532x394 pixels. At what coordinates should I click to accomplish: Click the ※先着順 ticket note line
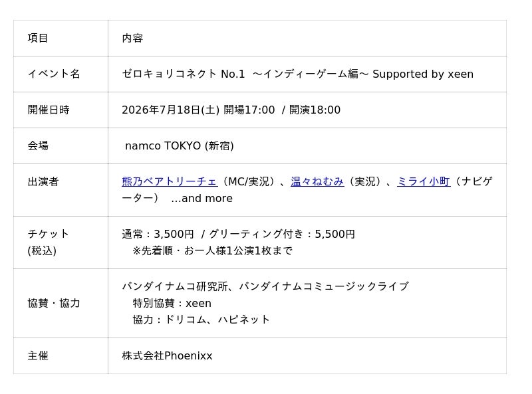coord(212,251)
